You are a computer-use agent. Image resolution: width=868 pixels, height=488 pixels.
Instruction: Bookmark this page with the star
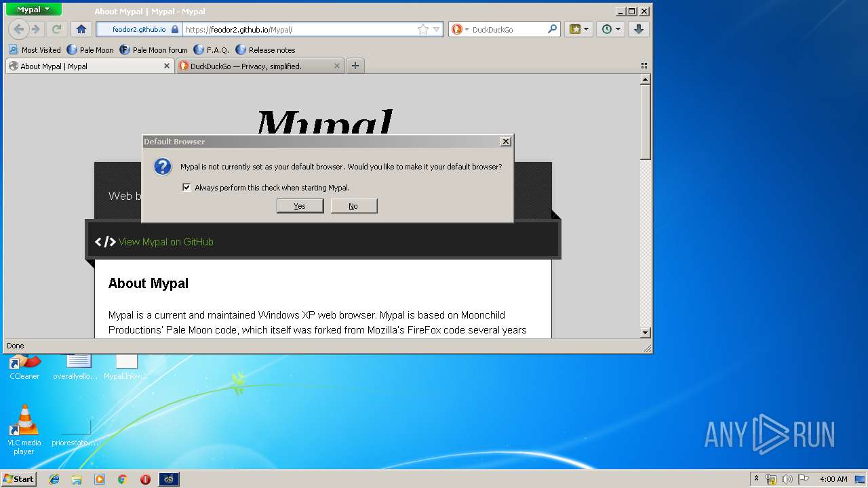[x=423, y=29]
